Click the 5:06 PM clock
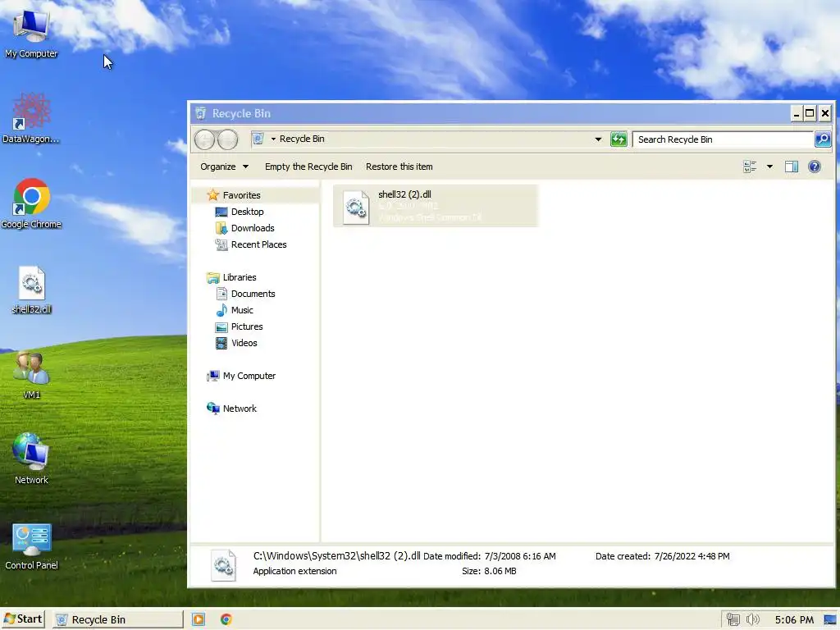The height and width of the screenshot is (630, 840). [x=794, y=620]
